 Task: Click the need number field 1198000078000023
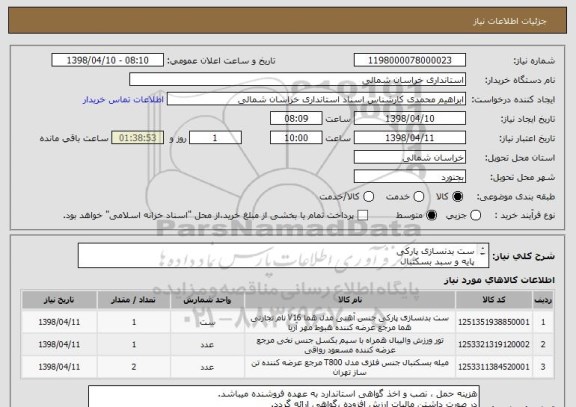(410, 60)
